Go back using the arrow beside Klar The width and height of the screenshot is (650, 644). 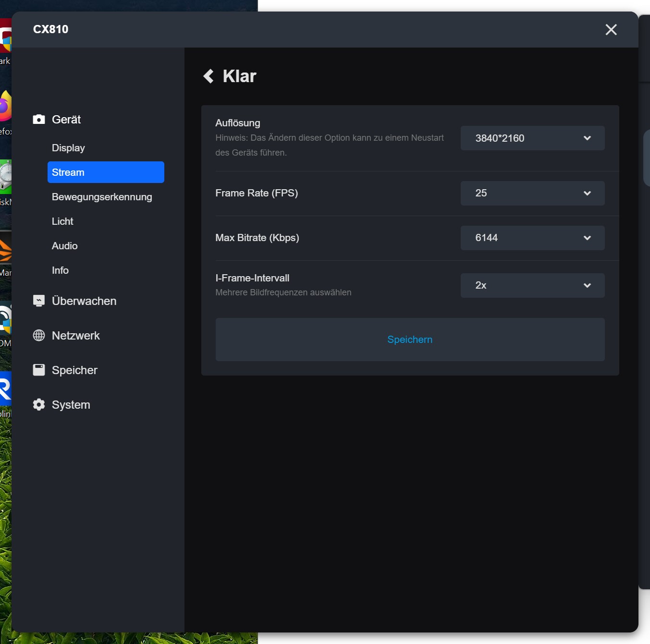pos(208,76)
